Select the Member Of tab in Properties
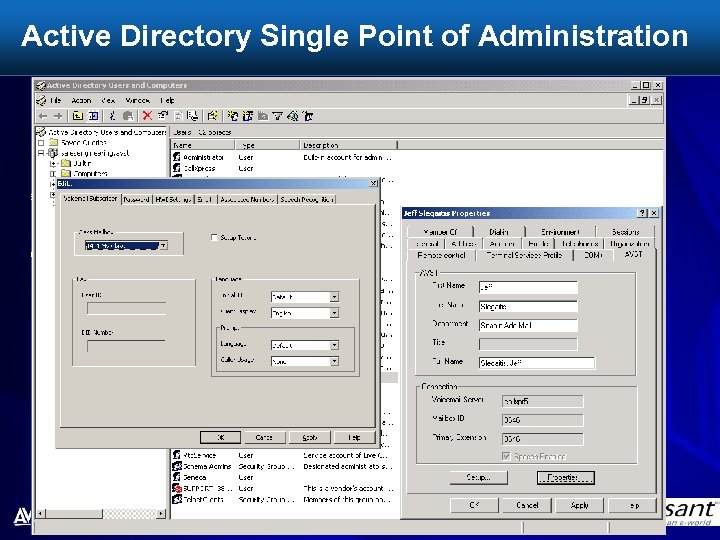 coord(440,232)
